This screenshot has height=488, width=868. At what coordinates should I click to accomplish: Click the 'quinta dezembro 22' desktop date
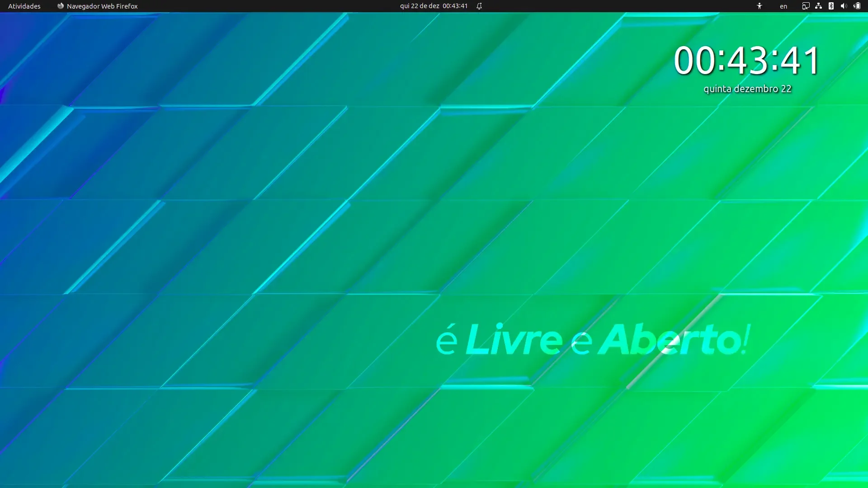[747, 89]
